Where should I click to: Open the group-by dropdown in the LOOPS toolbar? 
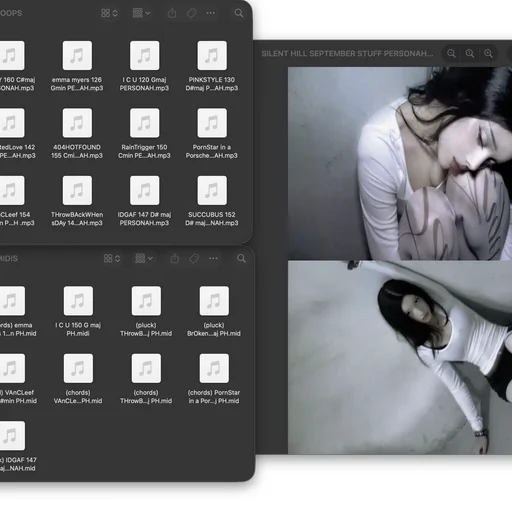141,13
